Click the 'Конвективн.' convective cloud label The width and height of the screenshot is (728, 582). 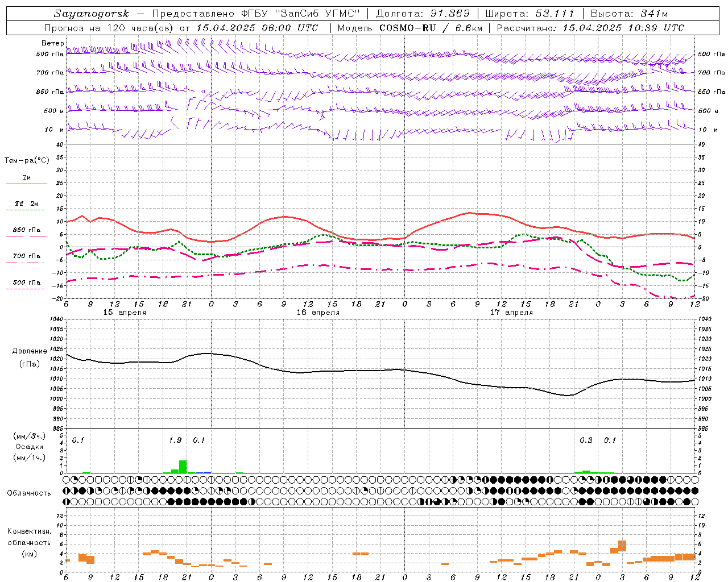click(x=29, y=531)
